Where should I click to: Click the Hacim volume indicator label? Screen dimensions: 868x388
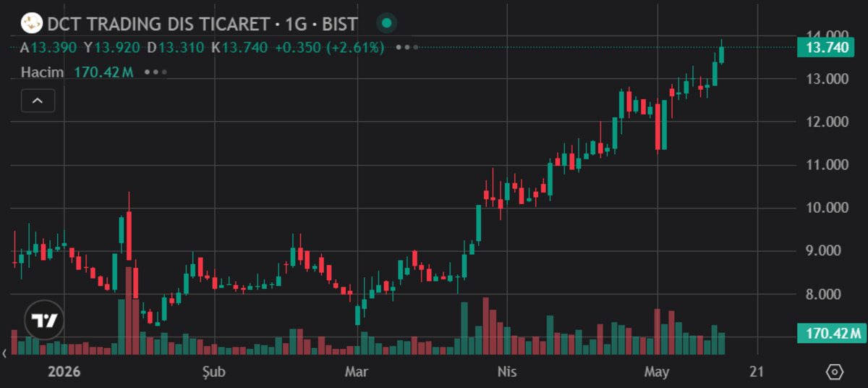[x=43, y=72]
